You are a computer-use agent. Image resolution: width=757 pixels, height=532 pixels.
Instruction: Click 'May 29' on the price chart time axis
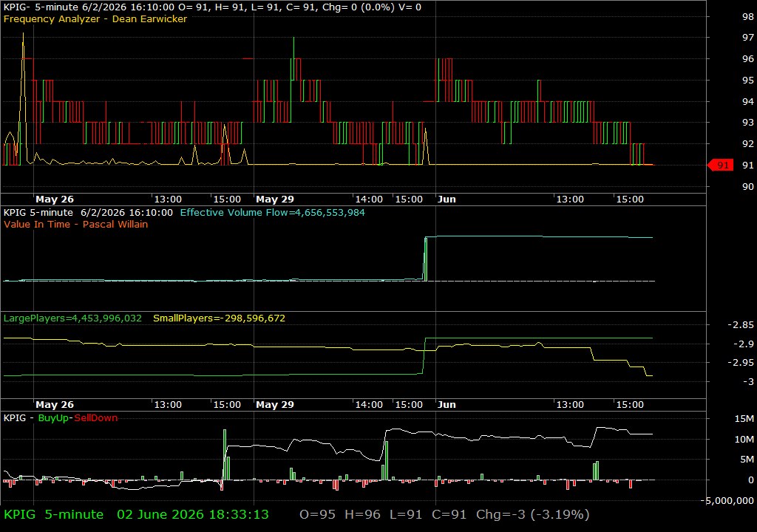point(275,199)
